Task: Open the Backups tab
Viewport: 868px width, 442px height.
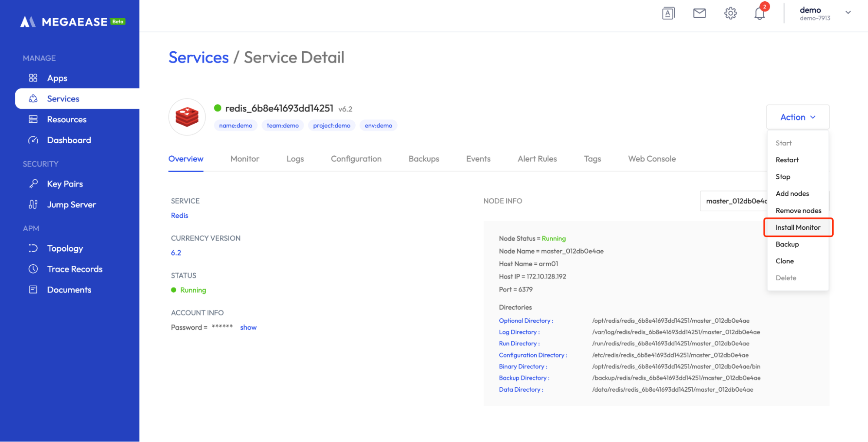Action: tap(424, 159)
